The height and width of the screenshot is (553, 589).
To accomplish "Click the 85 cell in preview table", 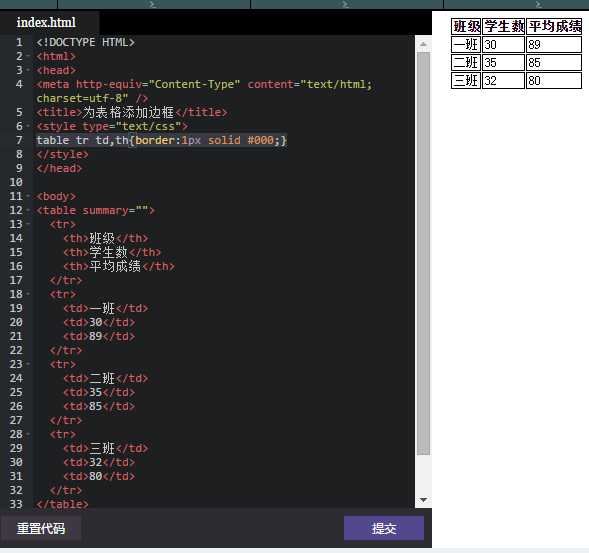I will point(554,62).
